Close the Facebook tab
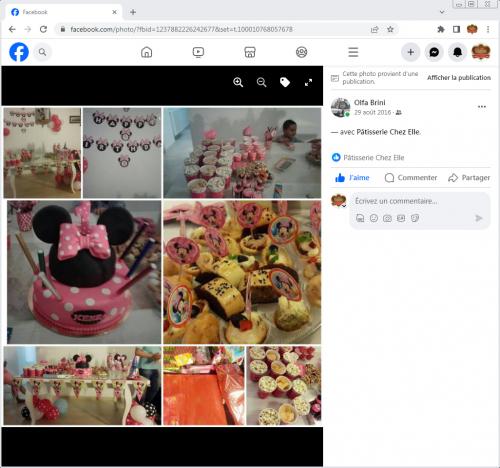This screenshot has width=500, height=468. [114, 12]
